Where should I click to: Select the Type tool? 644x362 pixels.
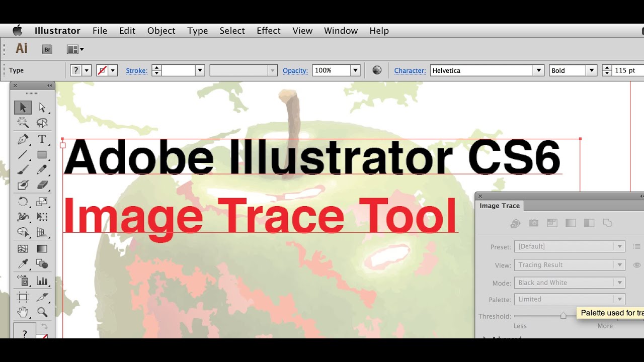[x=42, y=139]
